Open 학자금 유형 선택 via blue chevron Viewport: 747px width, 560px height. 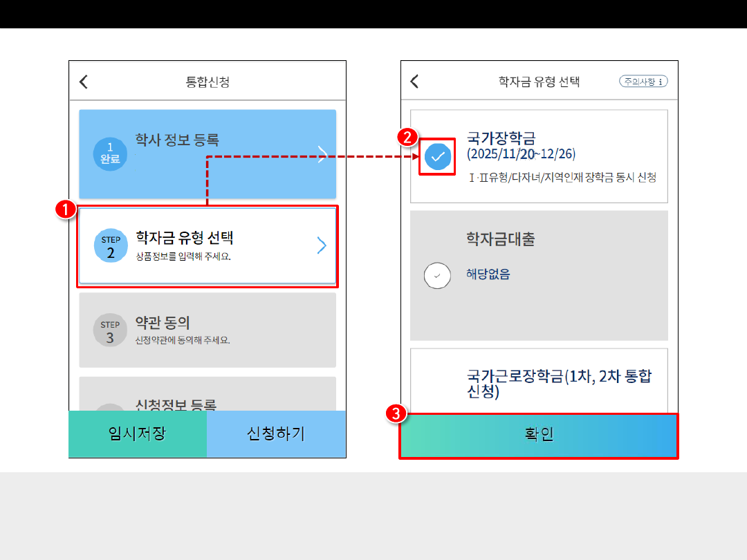[x=322, y=245]
